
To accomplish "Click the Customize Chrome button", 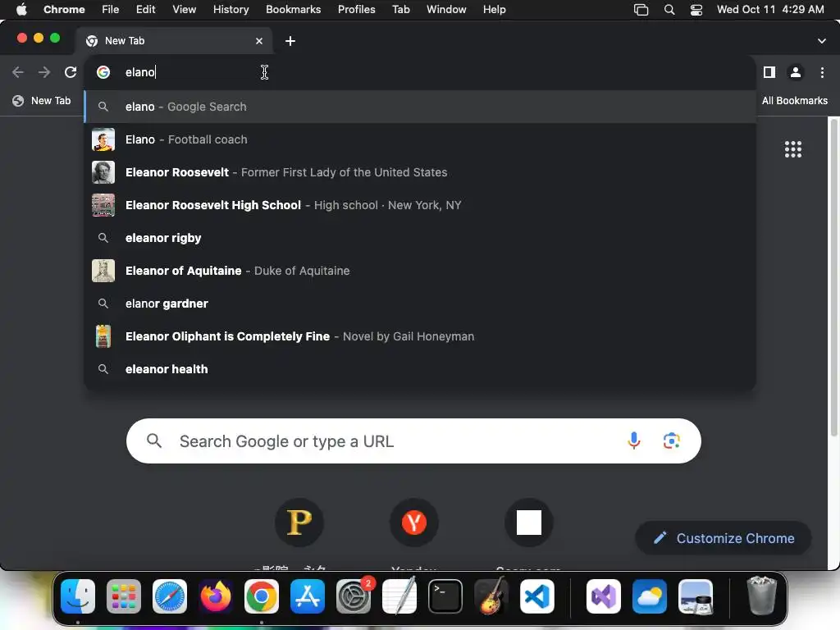I will click(x=724, y=538).
